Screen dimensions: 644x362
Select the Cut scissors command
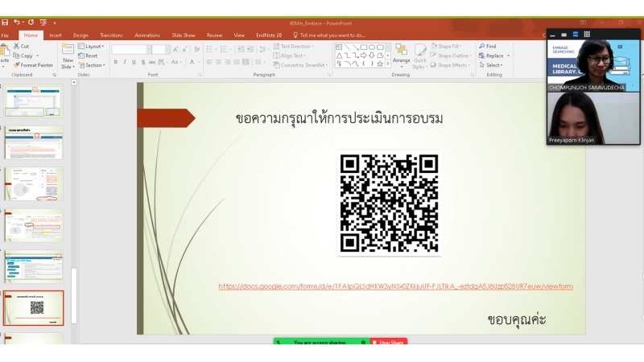(x=22, y=47)
